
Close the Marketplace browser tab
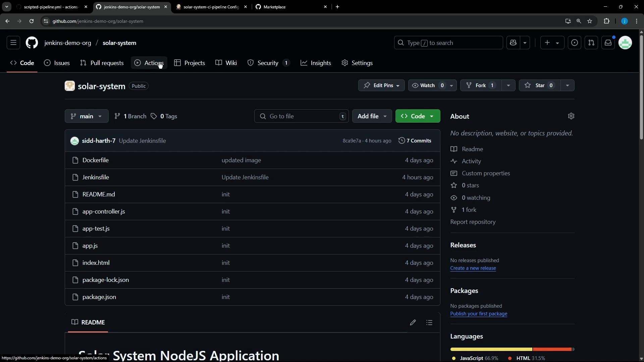[325, 7]
